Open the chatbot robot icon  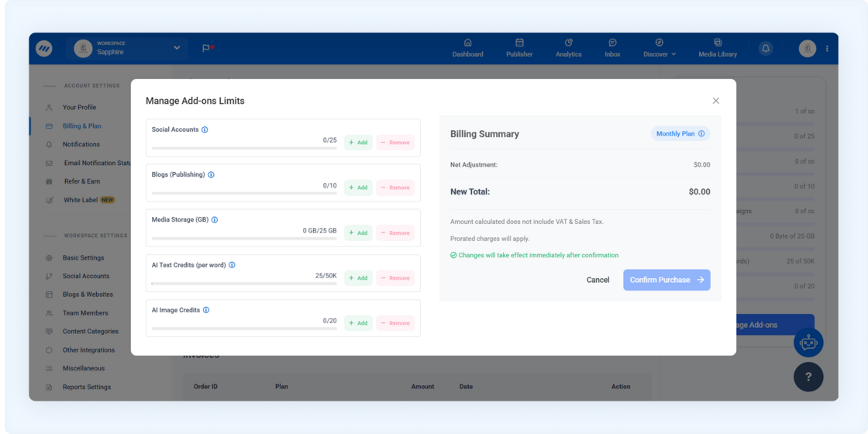pyautogui.click(x=808, y=343)
